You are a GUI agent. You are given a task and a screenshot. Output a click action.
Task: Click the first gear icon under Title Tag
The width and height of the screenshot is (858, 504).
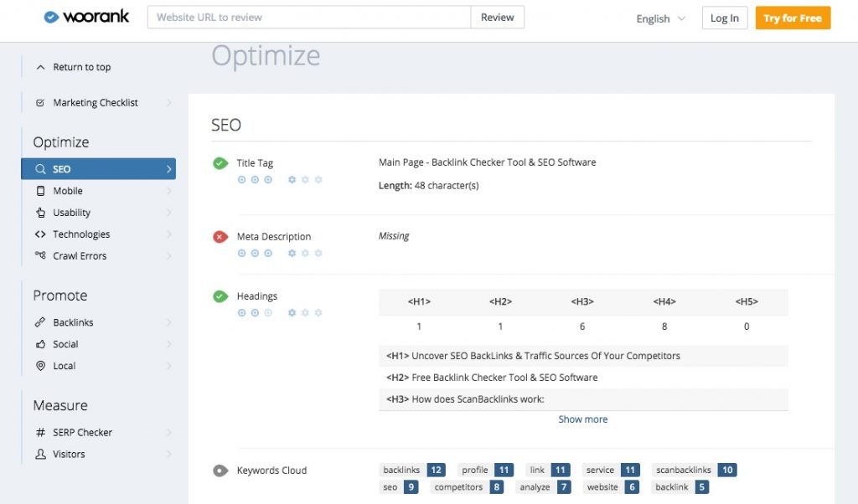pyautogui.click(x=292, y=180)
